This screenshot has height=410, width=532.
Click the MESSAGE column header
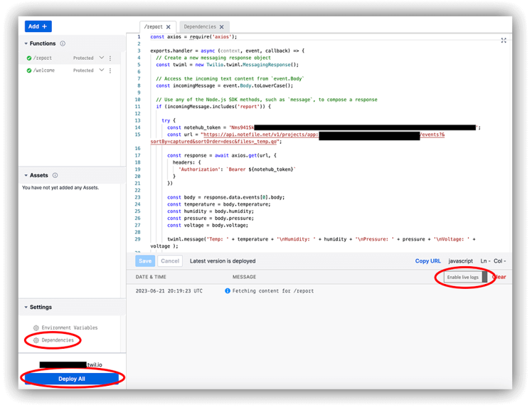(244, 277)
